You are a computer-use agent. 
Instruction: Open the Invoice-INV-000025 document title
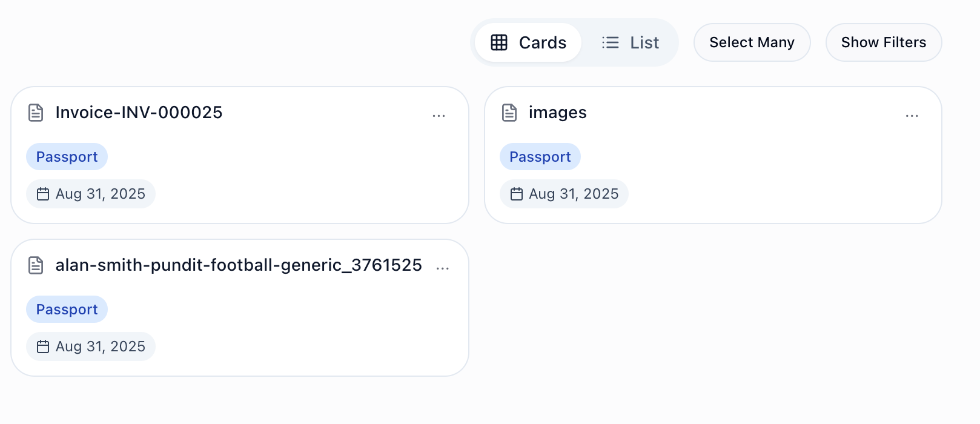(x=139, y=113)
